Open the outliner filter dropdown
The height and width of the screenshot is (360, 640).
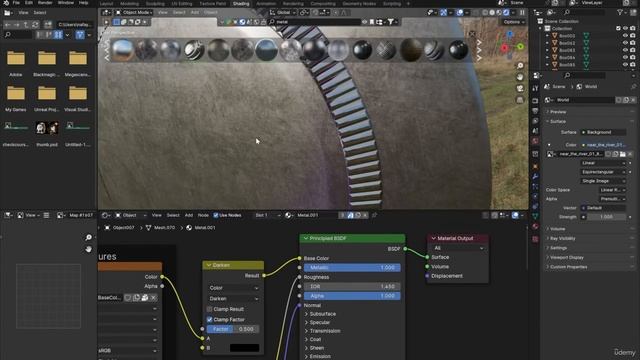click(x=621, y=13)
